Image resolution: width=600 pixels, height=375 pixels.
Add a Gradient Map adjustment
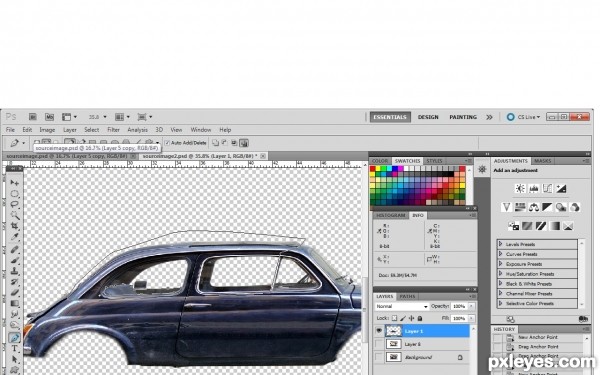[554, 226]
